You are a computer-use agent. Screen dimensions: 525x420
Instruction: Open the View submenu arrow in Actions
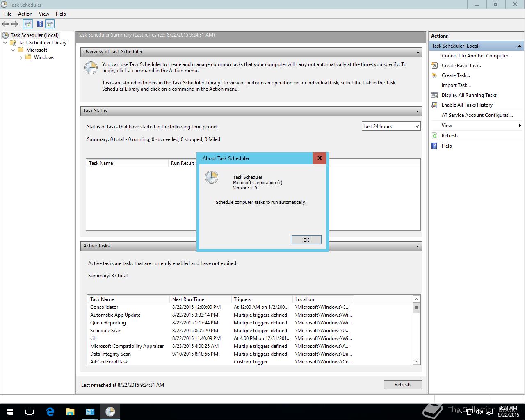pos(519,126)
